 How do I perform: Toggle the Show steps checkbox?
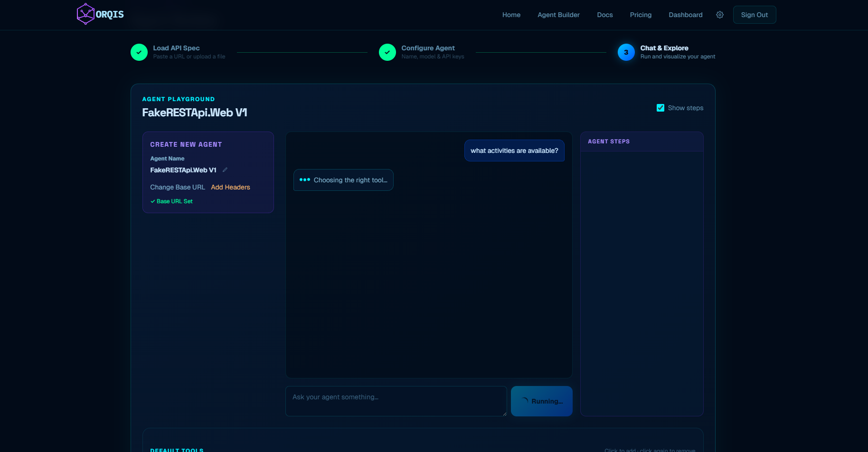tap(660, 108)
